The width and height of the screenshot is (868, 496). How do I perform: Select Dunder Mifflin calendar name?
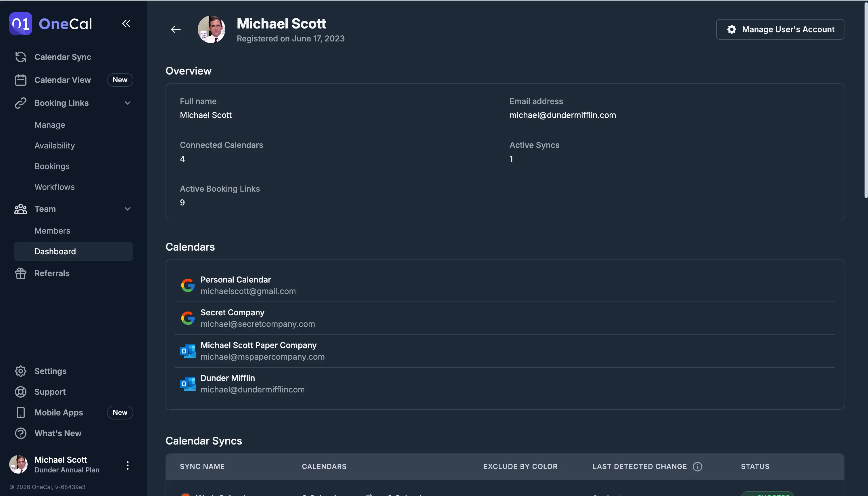[228, 378]
